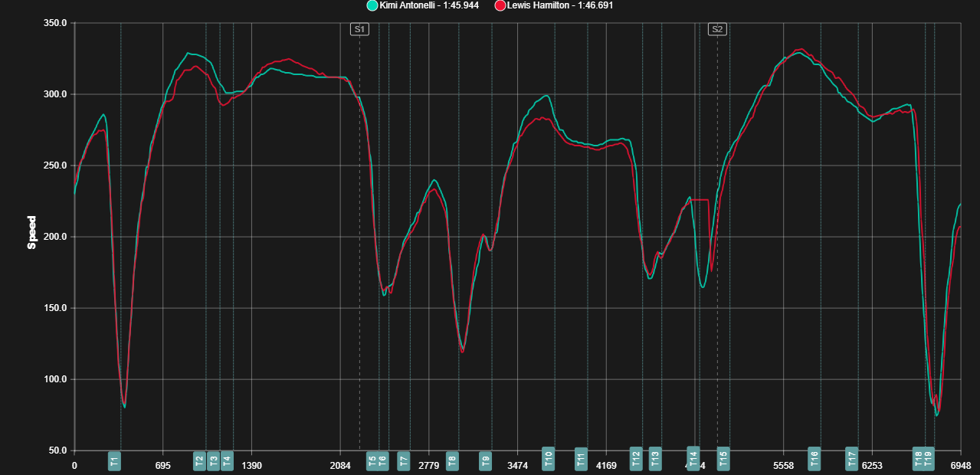
Task: Click the T8 turn marker
Action: pyautogui.click(x=452, y=460)
